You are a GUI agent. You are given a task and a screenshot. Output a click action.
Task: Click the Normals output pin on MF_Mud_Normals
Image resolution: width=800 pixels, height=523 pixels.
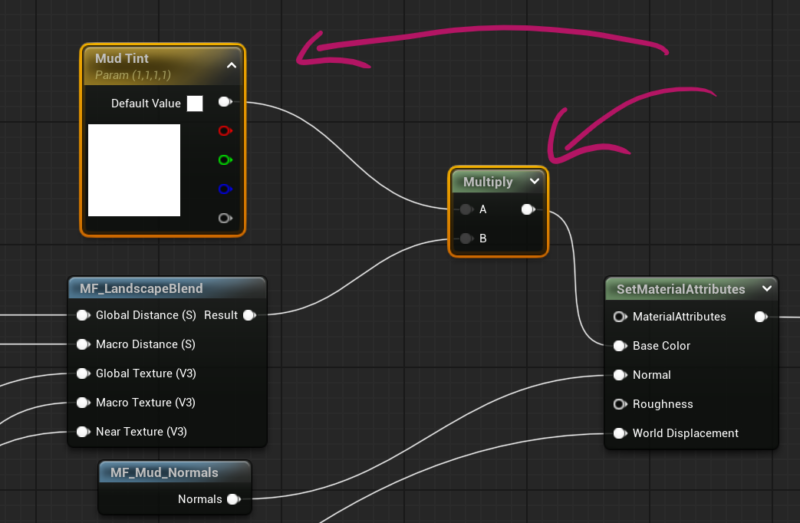(x=232, y=499)
